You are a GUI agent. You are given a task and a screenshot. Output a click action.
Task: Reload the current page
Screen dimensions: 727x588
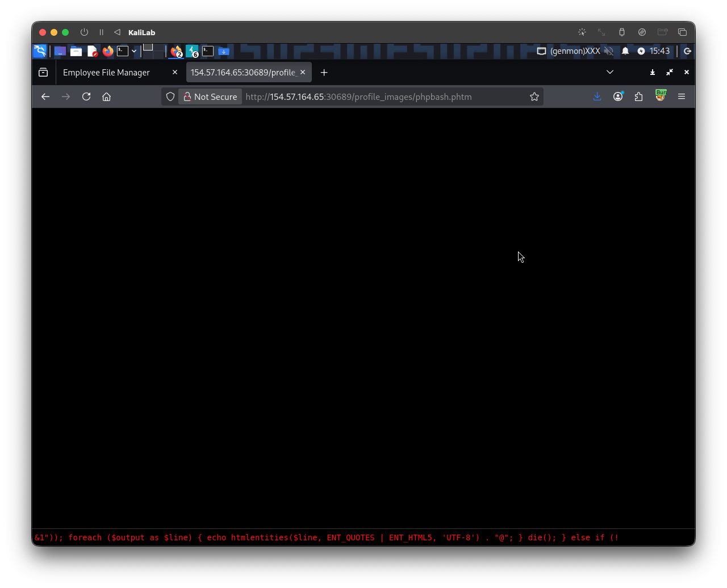coord(86,96)
